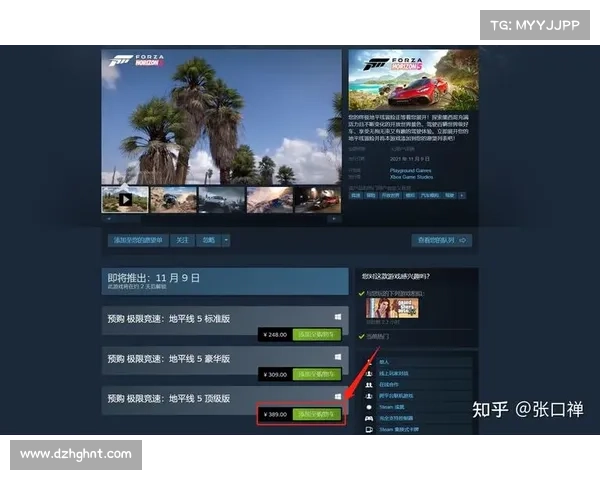View your queue button (查看您的队列)
This screenshot has height=480, width=600.
coord(442,240)
